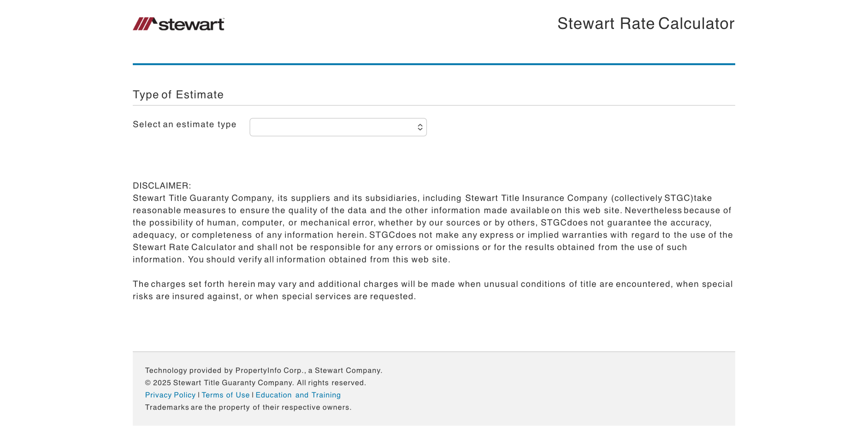The image size is (868, 438).
Task: Click the red Stewart logo stripes
Action: coord(144,23)
